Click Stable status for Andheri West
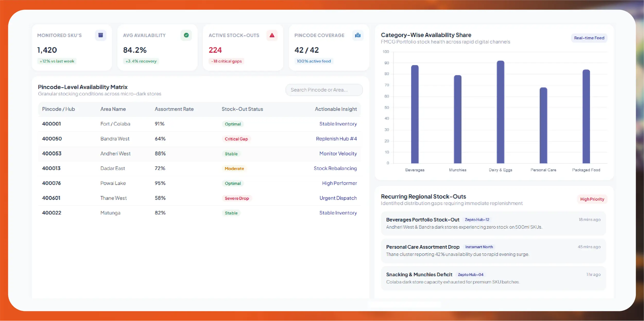The width and height of the screenshot is (644, 321). [x=231, y=154]
